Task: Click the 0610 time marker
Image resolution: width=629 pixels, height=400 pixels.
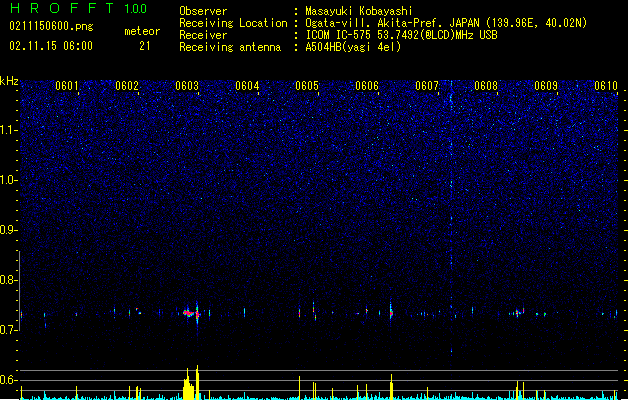Action: (x=606, y=86)
